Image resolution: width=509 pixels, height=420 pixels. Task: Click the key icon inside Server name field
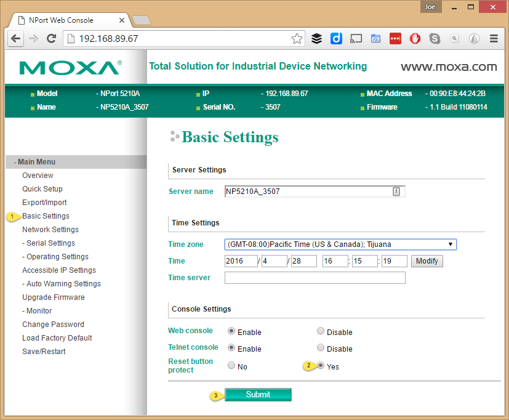coord(396,192)
